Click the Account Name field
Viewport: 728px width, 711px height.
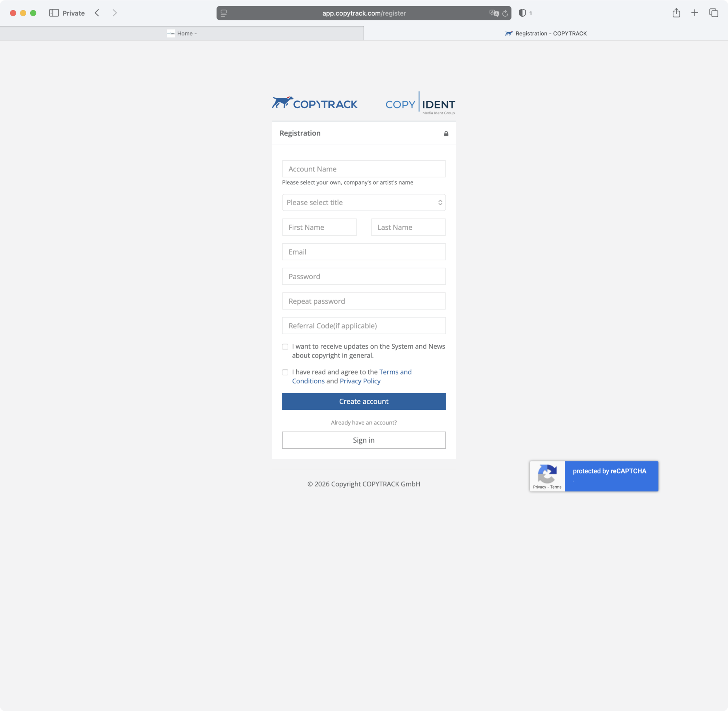pyautogui.click(x=364, y=169)
